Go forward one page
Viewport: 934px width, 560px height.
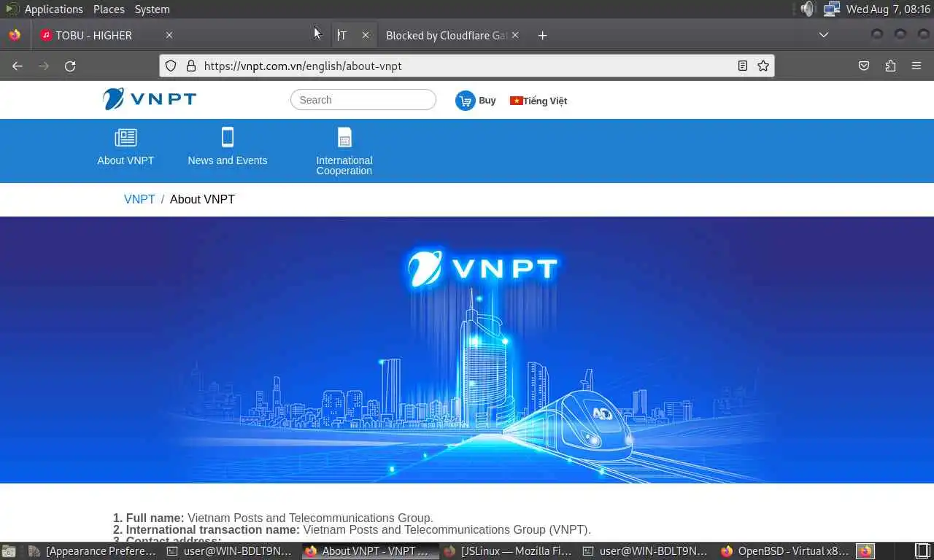point(44,66)
